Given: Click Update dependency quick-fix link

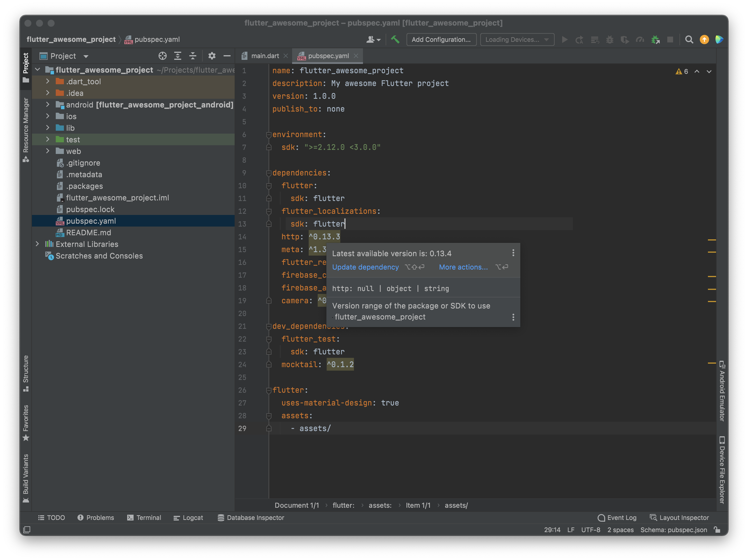Looking at the screenshot, I should coord(365,267).
